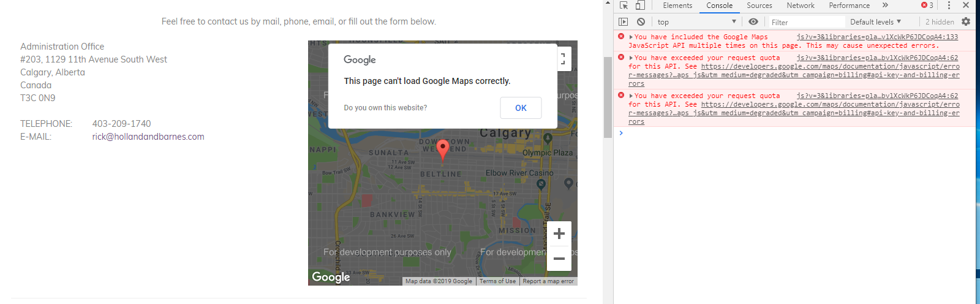This screenshot has height=304, width=980.
Task: Zoom out on the map
Action: (559, 259)
